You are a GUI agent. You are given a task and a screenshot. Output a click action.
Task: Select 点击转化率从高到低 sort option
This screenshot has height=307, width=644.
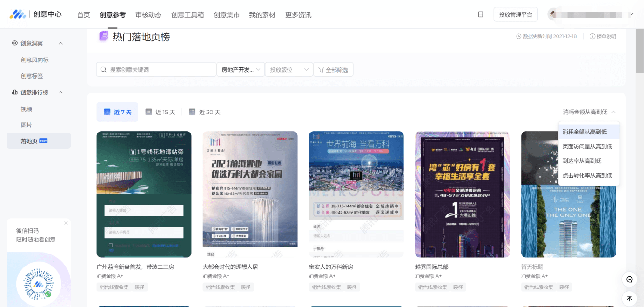587,175
